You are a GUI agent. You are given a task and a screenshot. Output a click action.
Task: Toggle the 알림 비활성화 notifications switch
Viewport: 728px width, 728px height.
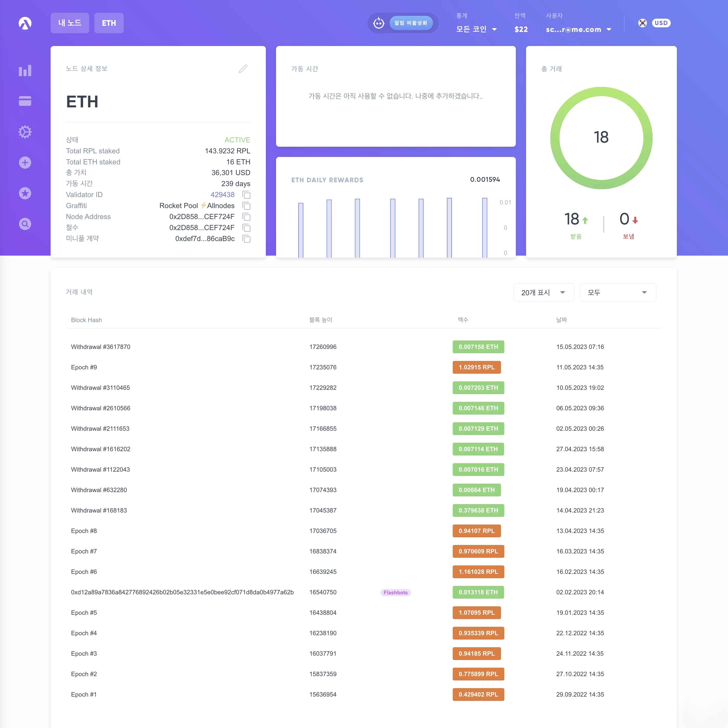point(411,23)
